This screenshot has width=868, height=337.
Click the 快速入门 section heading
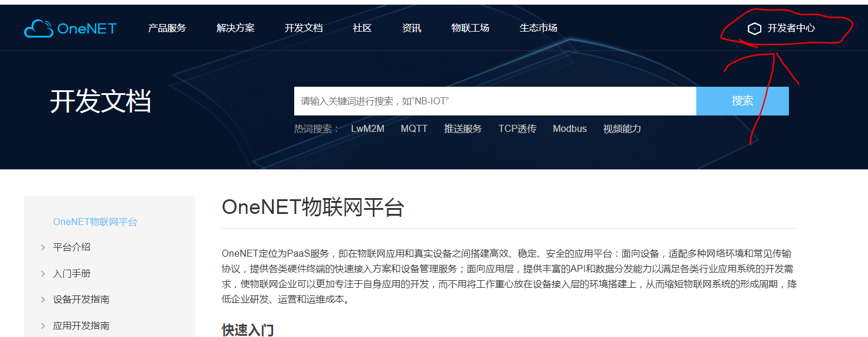(x=247, y=329)
